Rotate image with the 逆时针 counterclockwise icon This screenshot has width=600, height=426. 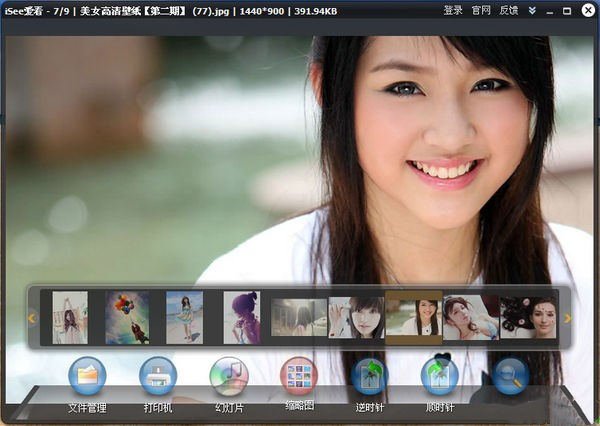click(369, 378)
